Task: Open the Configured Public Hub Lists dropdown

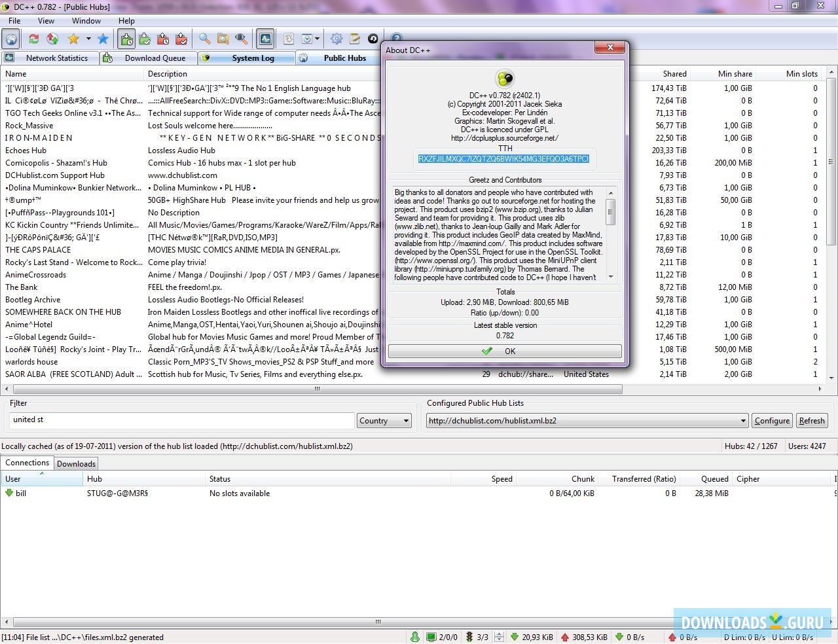Action: (x=587, y=421)
